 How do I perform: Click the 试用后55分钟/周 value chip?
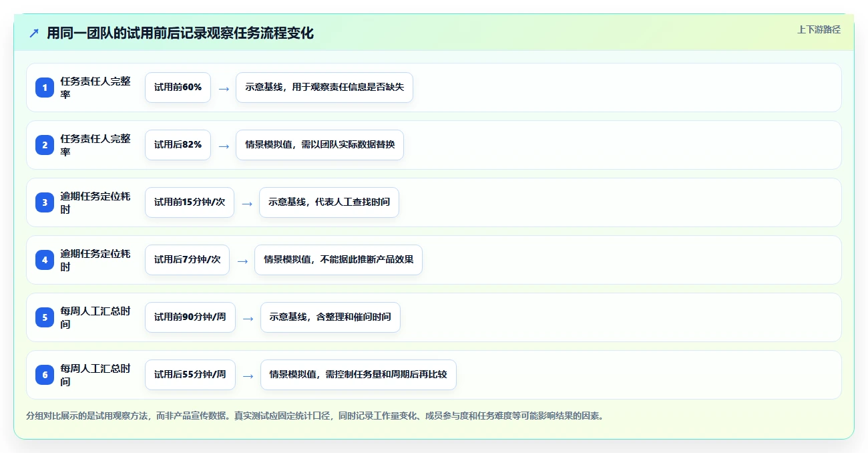(190, 375)
